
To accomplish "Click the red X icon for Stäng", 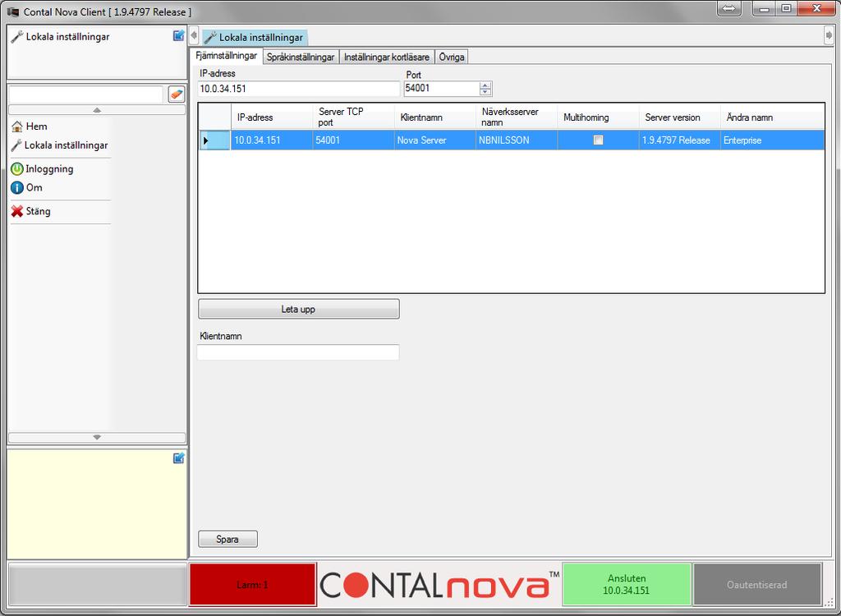I will click(17, 211).
